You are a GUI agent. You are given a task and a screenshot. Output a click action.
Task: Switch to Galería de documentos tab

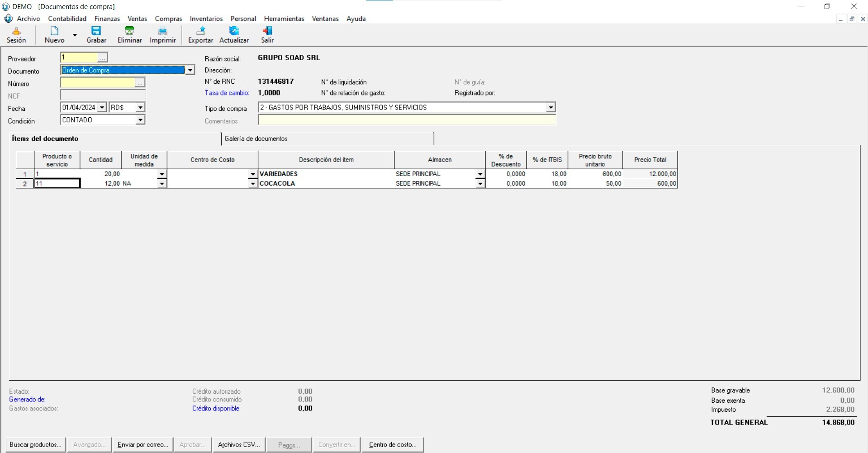tap(256, 138)
